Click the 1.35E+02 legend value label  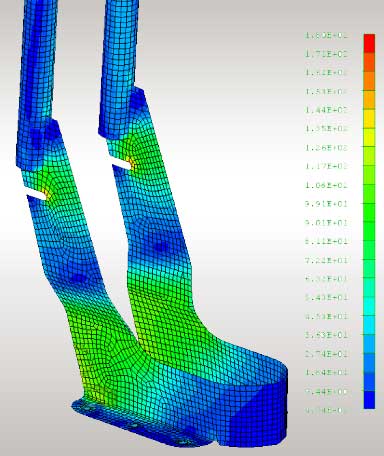point(326,129)
